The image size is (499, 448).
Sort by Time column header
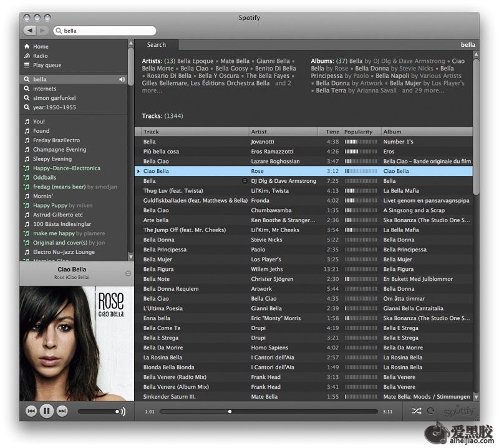click(x=330, y=132)
